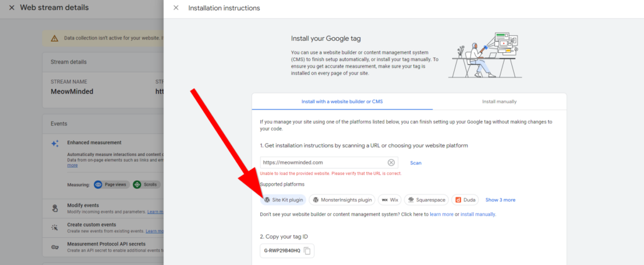Follow the install manually link
Image resolution: width=644 pixels, height=265 pixels.
pyautogui.click(x=478, y=215)
